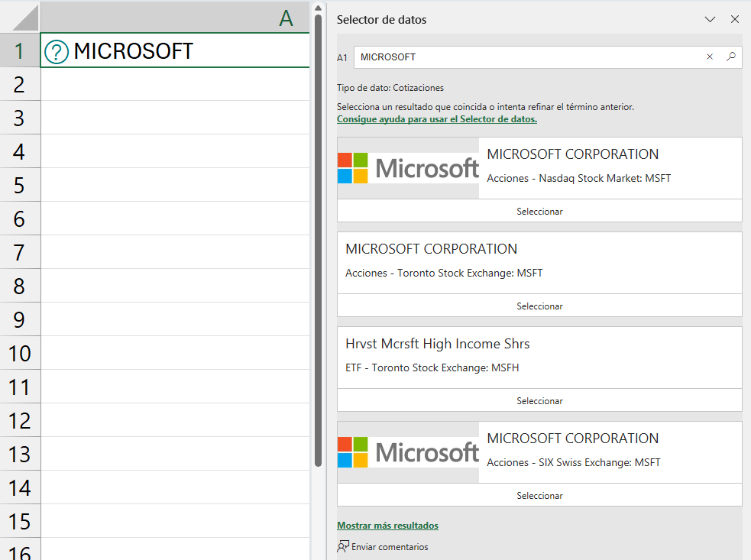Click the question mark icon in cell A1
The height and width of the screenshot is (560, 751).
point(57,52)
